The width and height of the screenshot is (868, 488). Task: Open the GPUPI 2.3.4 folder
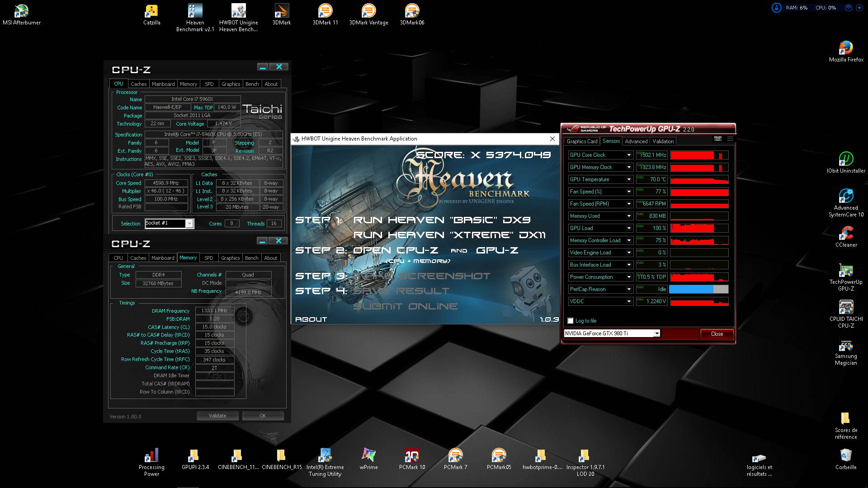[195, 459]
